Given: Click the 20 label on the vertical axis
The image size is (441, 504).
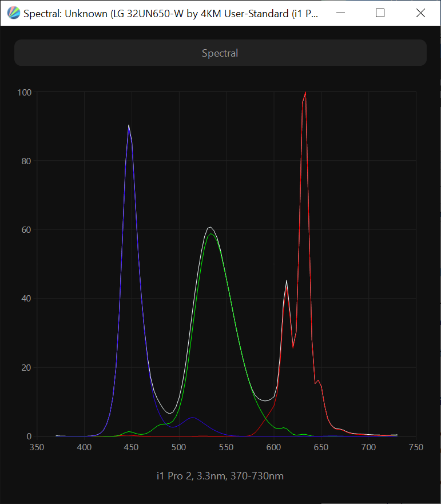Looking at the screenshot, I should point(26,367).
